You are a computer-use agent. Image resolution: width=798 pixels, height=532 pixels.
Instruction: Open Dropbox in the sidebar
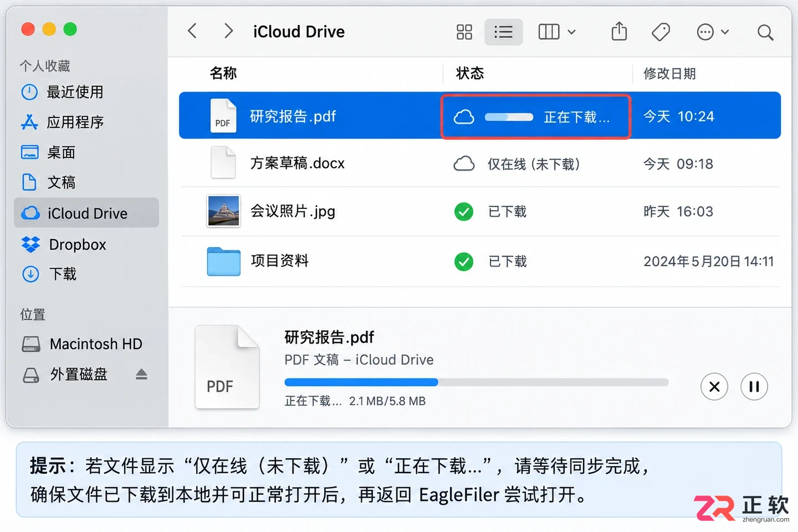pyautogui.click(x=64, y=244)
